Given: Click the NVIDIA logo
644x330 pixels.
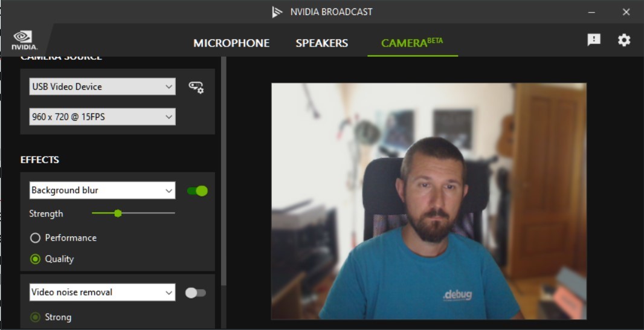Looking at the screenshot, I should coord(25,40).
